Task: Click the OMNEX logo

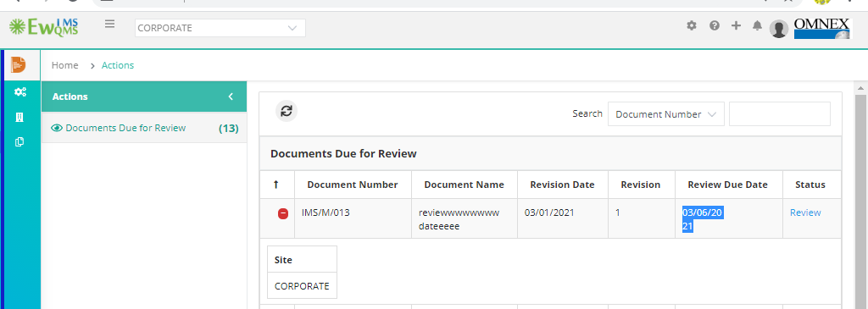Action: (822, 28)
